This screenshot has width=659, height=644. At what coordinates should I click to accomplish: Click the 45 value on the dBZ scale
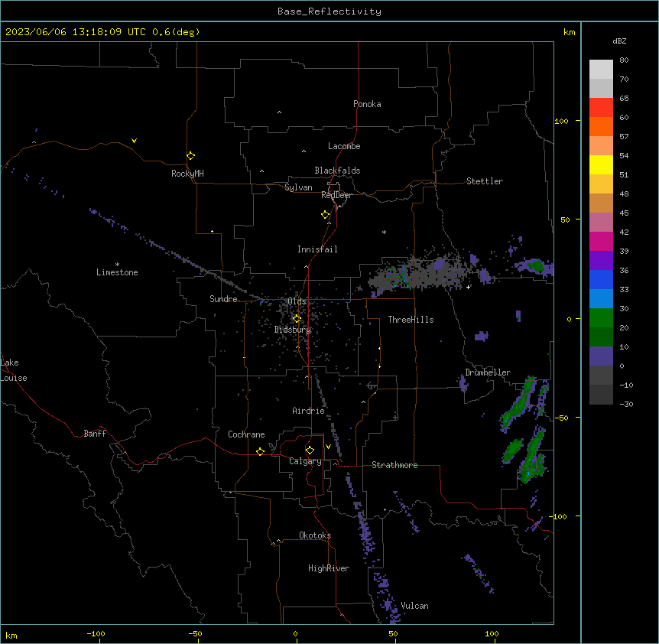tap(624, 213)
